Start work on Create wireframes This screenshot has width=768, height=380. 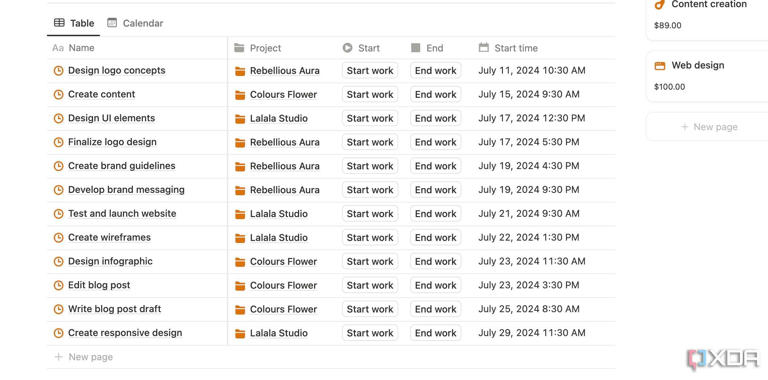[x=370, y=238]
